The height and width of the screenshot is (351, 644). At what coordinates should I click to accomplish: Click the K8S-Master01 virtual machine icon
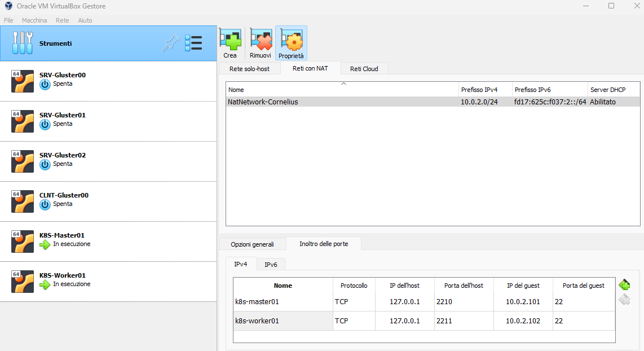point(22,241)
